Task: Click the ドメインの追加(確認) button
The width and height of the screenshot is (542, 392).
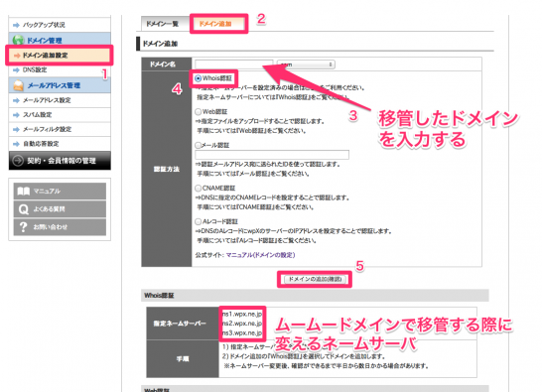Action: tap(315, 279)
